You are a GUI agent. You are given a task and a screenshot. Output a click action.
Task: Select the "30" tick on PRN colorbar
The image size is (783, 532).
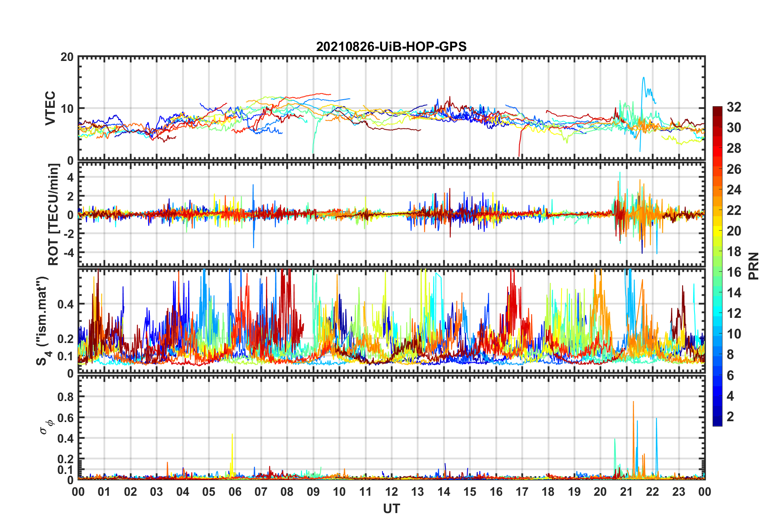pyautogui.click(x=734, y=128)
